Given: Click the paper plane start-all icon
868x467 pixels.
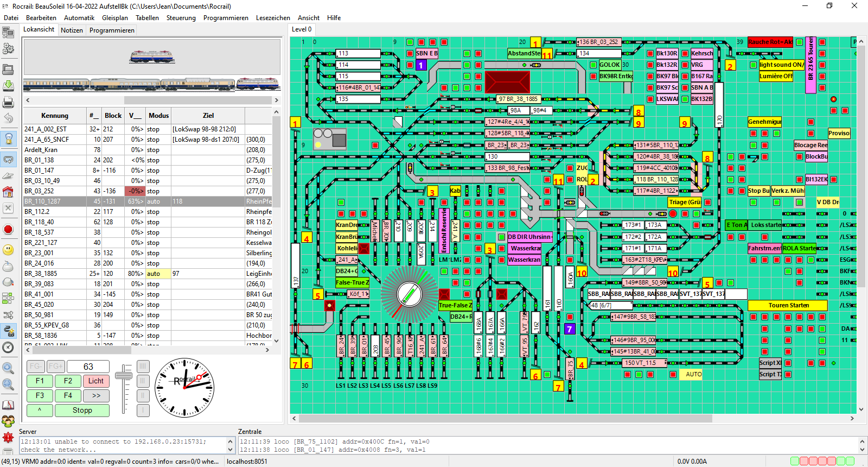Looking at the screenshot, I should click(8, 175).
